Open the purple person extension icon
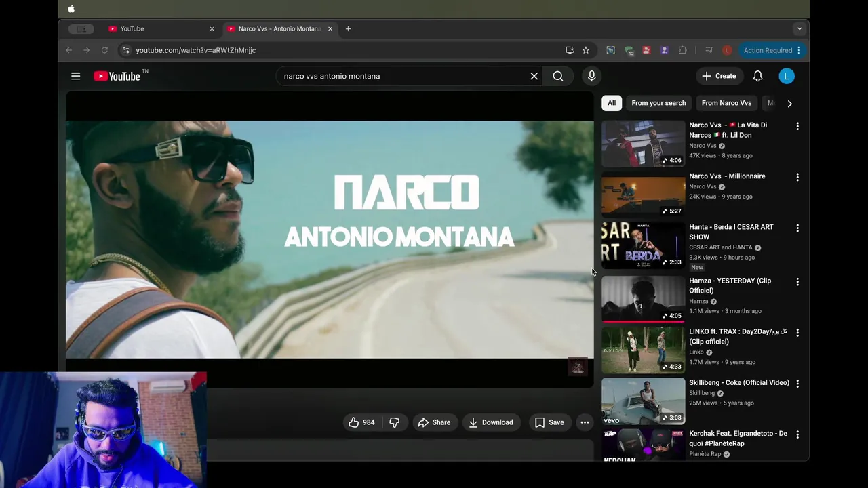868x488 pixels. (x=665, y=50)
